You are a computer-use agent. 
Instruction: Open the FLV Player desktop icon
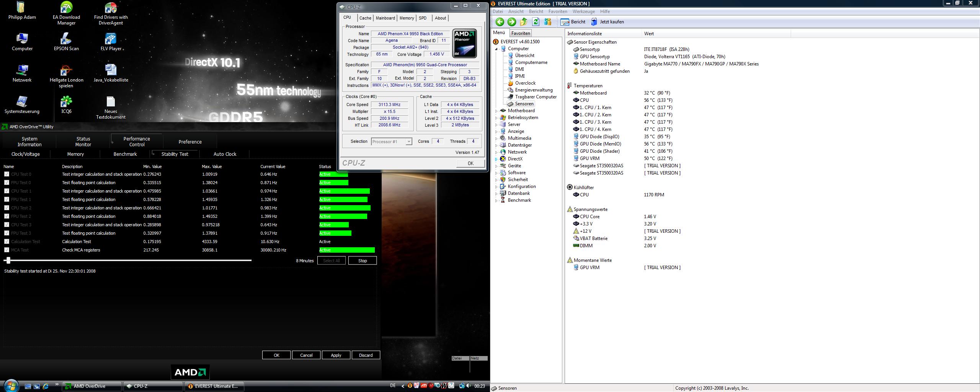[x=111, y=42]
